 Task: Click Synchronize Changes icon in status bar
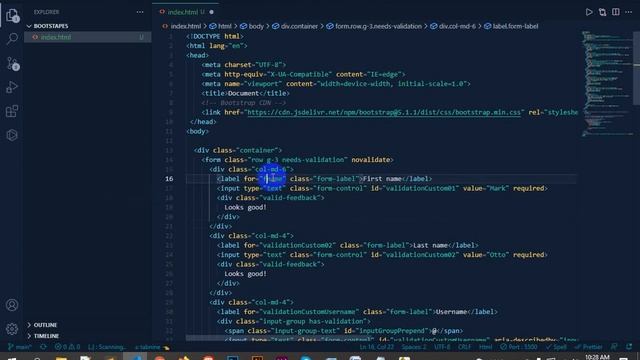43,347
